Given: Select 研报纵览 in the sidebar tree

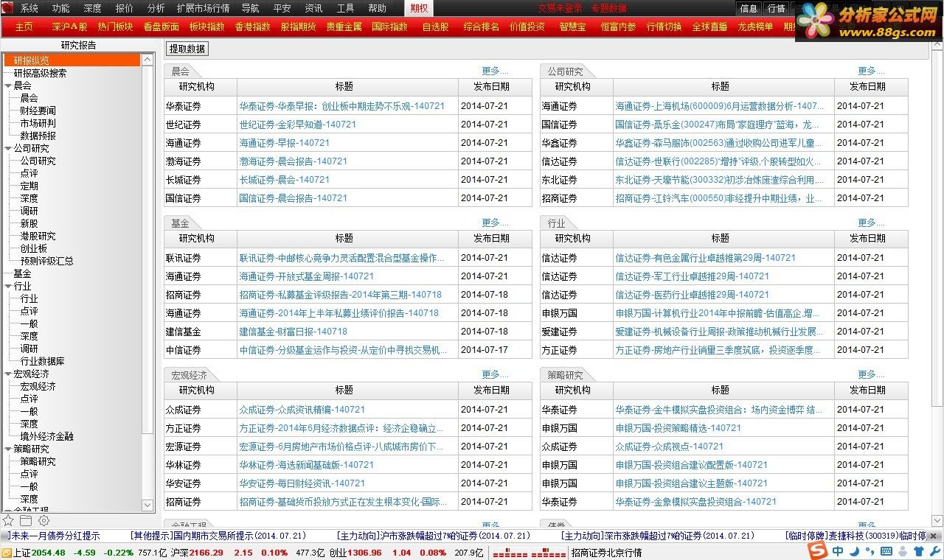Looking at the screenshot, I should (72, 60).
